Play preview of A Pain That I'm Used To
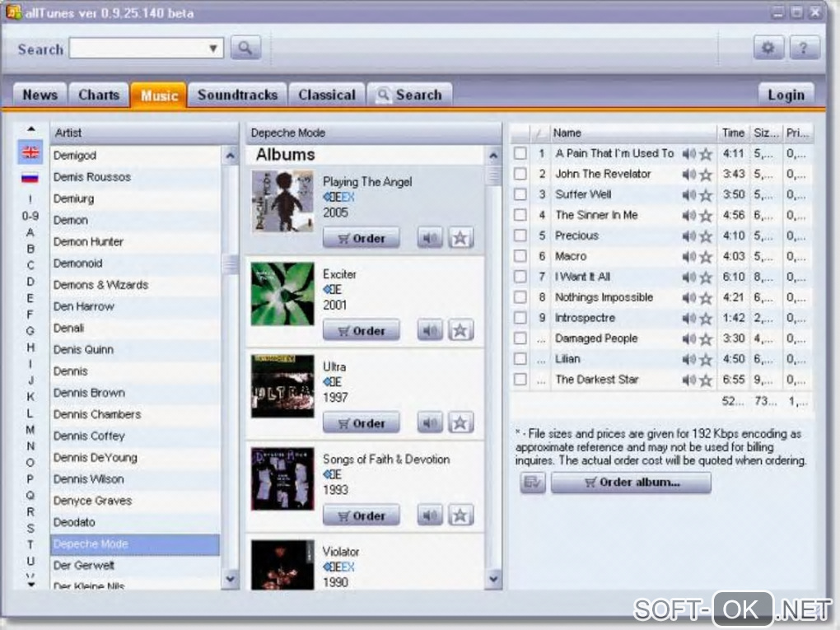Image resolution: width=840 pixels, height=630 pixels. [689, 154]
